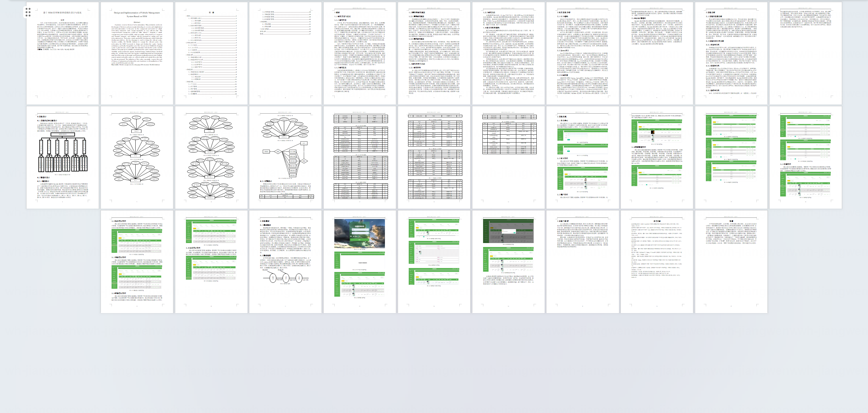This screenshot has width=868, height=413.
Task: Open the English Abstract page thumbnail
Action: coord(137,53)
